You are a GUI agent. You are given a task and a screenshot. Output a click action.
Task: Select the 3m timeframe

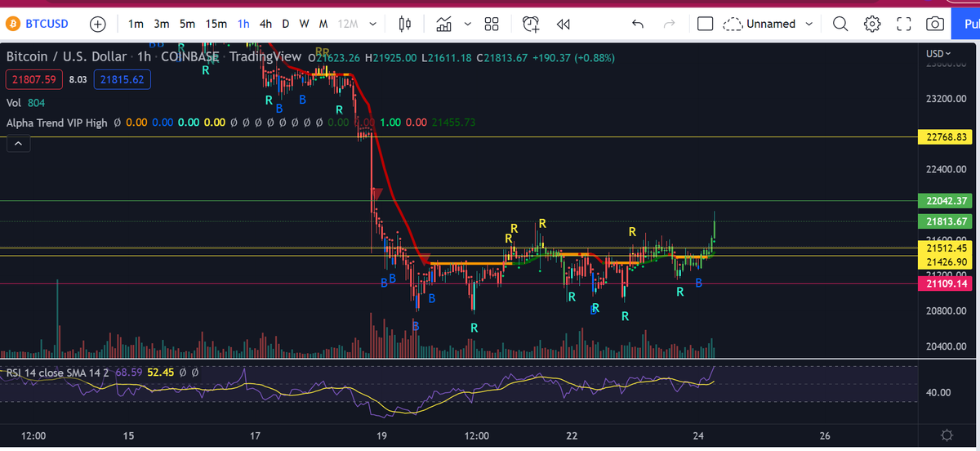162,24
